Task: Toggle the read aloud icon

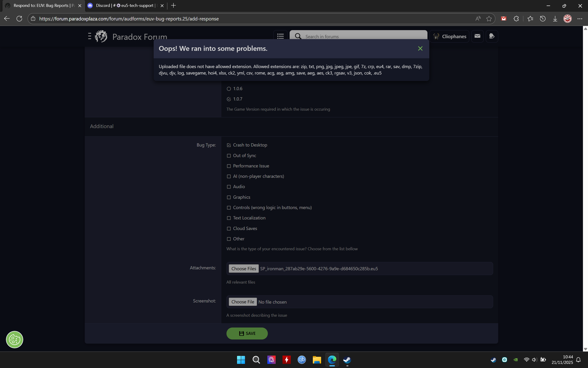Action: (478, 18)
